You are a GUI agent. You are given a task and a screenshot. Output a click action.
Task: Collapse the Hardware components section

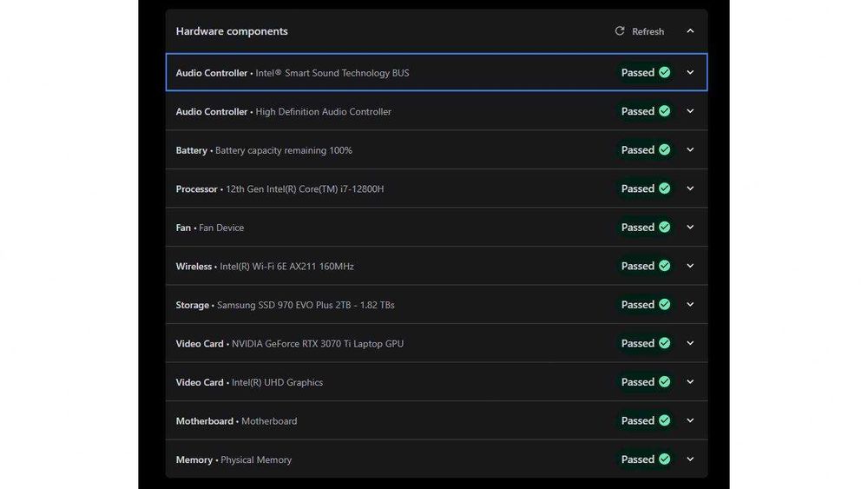click(x=690, y=31)
